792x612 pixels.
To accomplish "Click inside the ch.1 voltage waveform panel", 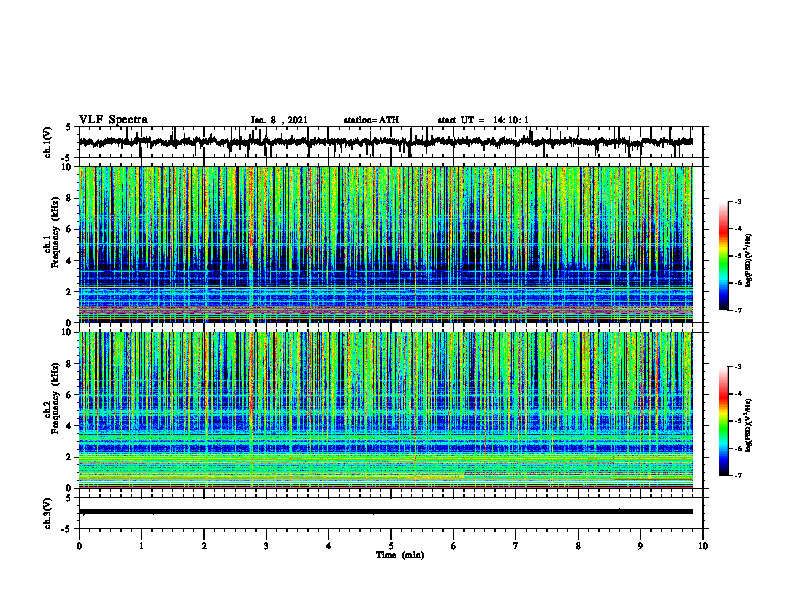I will coord(391,142).
